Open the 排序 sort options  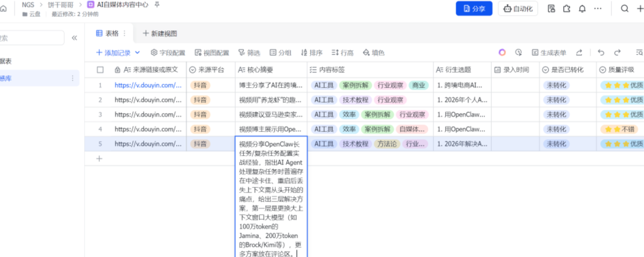coord(311,53)
